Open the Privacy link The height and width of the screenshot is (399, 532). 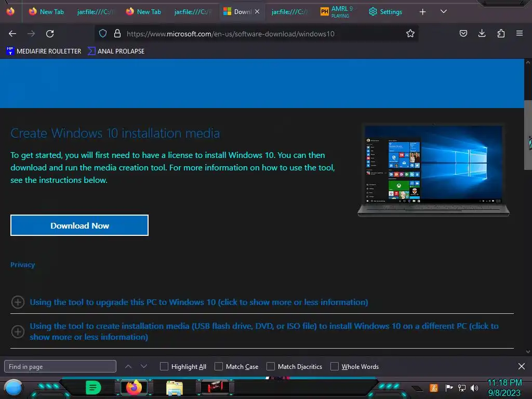pyautogui.click(x=22, y=264)
